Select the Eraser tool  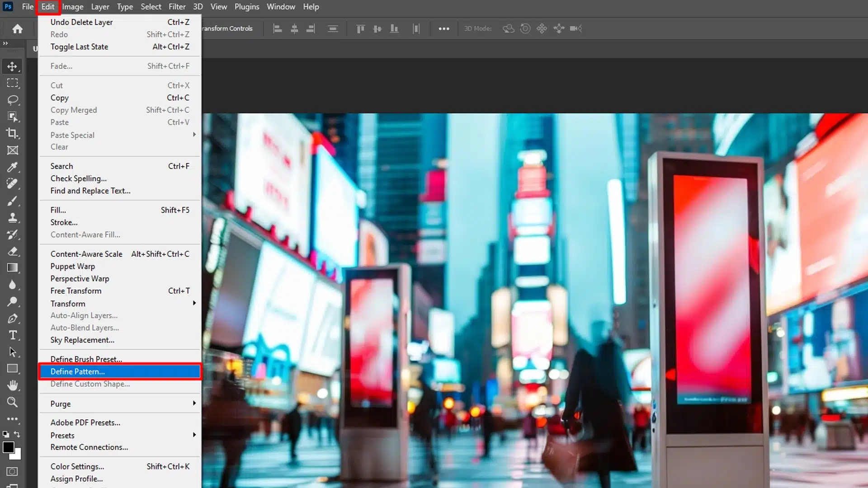(12, 251)
